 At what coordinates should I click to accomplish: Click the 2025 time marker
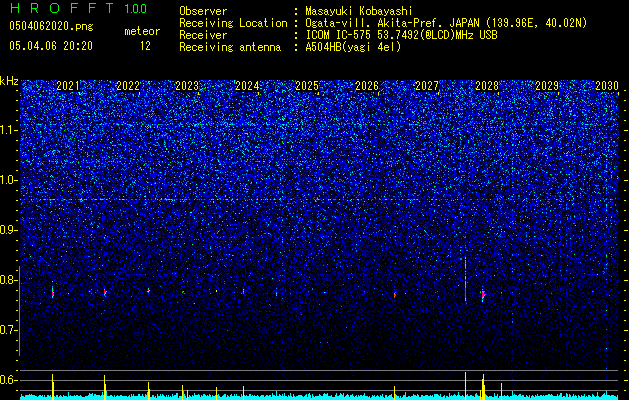point(307,86)
